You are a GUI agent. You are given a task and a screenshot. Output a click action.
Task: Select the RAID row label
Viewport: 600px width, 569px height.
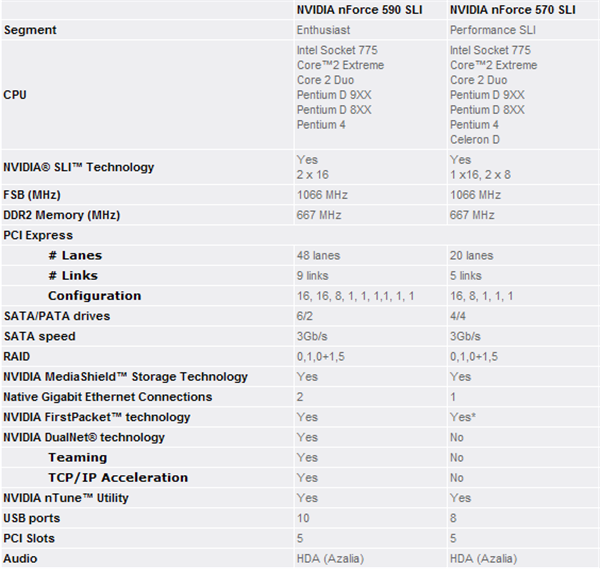[16, 356]
